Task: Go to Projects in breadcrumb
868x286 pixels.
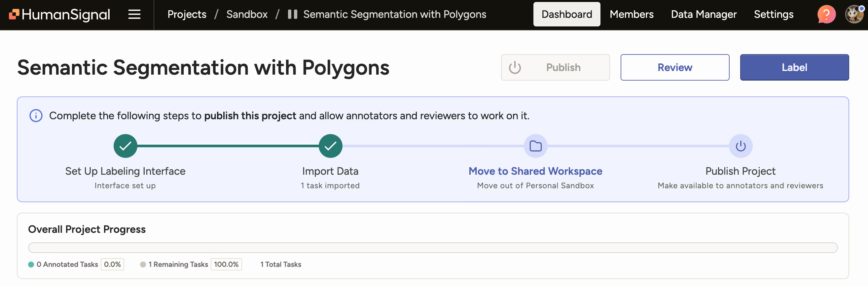Action: click(x=187, y=15)
